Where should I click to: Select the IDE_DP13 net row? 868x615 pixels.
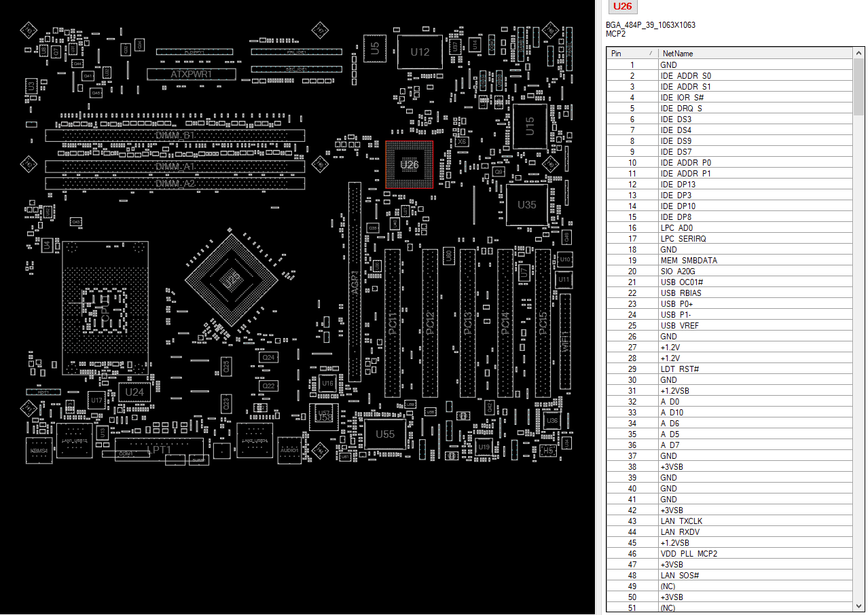pos(730,185)
